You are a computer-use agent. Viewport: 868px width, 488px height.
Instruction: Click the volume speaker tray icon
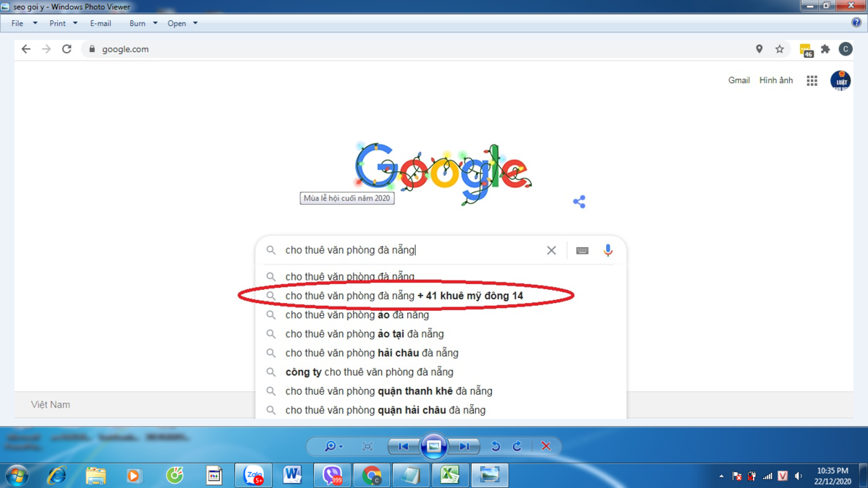point(799,476)
